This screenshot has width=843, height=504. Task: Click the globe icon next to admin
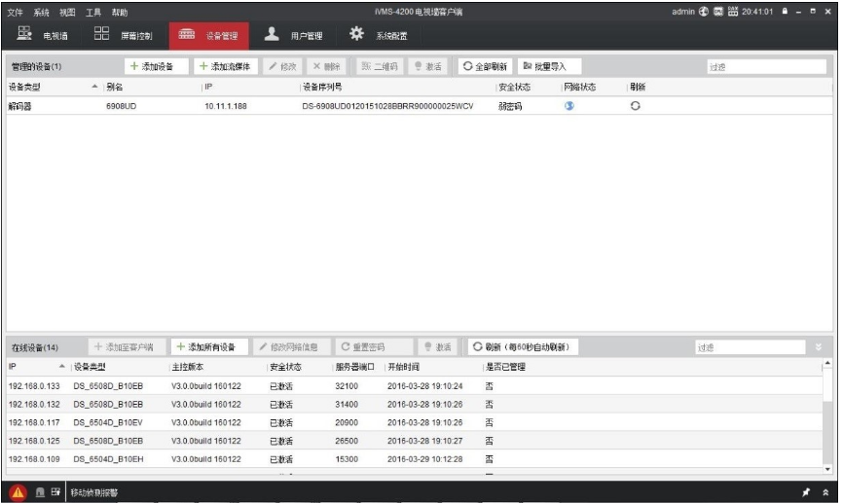pyautogui.click(x=704, y=12)
